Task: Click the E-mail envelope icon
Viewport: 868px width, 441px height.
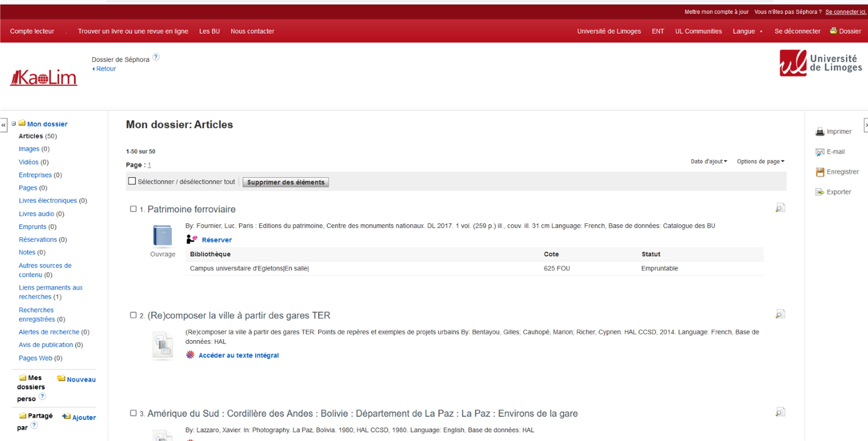Action: (819, 152)
